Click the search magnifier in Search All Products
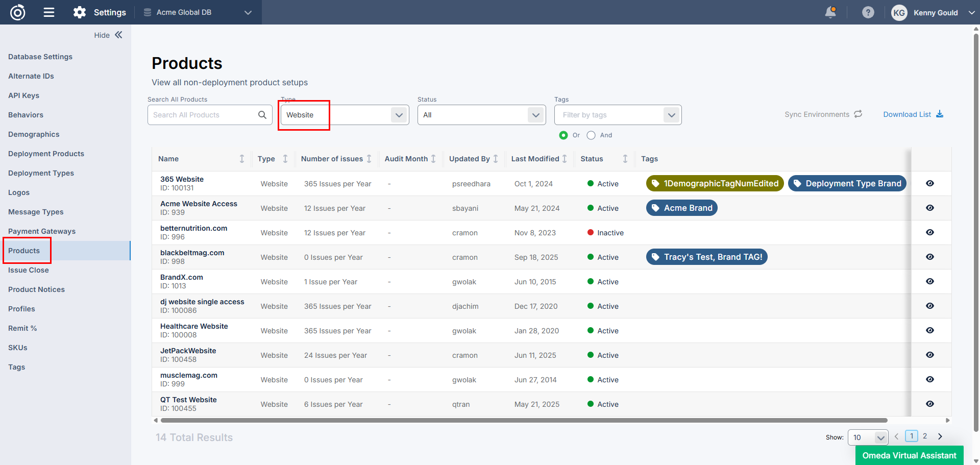 [x=262, y=115]
